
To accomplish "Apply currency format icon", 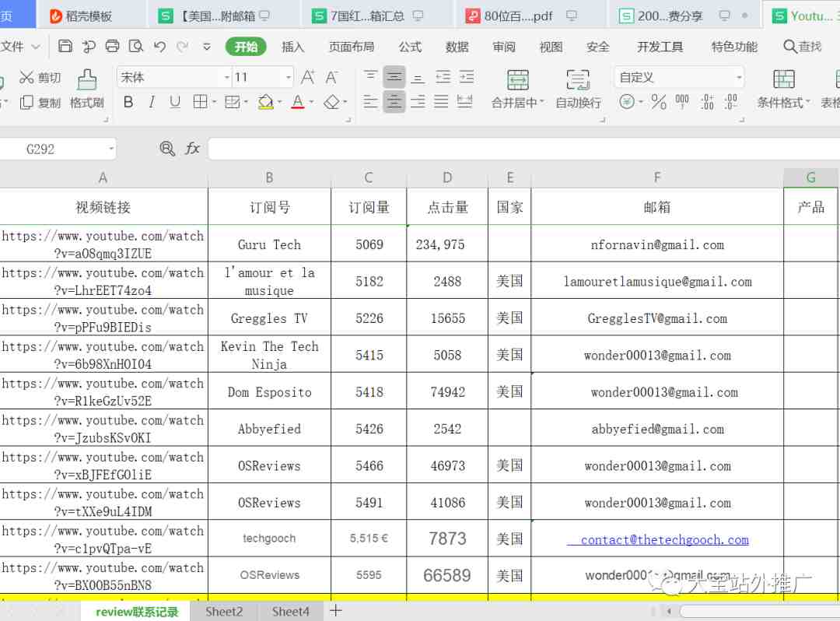I will (627, 101).
